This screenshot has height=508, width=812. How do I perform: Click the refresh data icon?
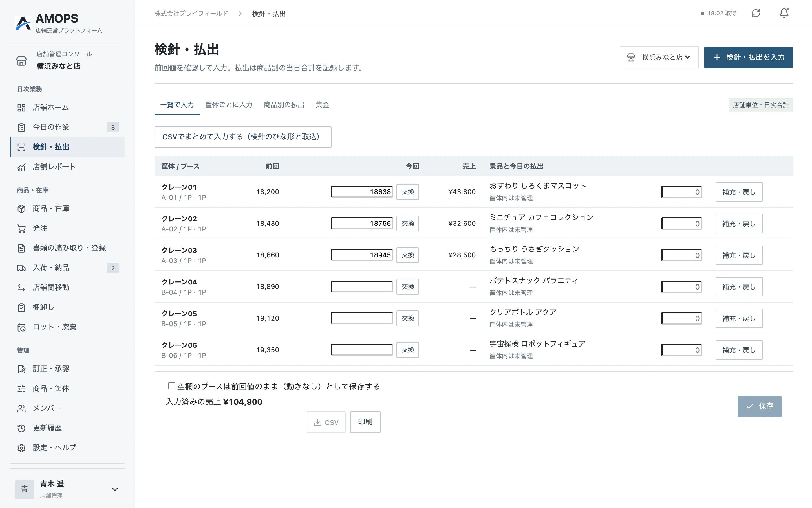(756, 14)
